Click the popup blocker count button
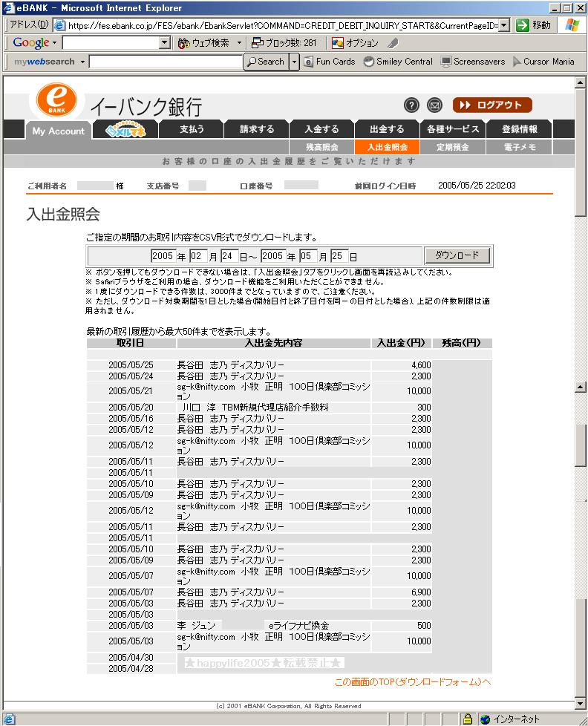The height and width of the screenshot is (726, 588). point(284,43)
